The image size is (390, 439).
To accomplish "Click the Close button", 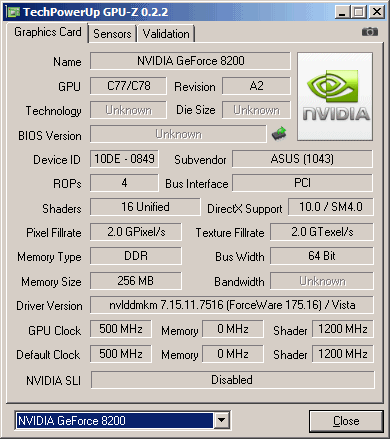I will point(346,421).
